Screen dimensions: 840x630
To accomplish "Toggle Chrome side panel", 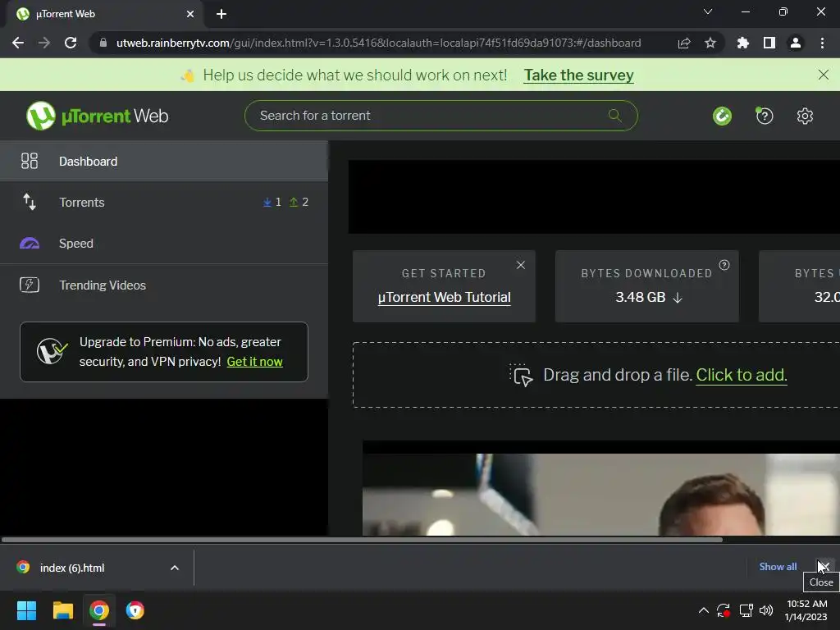I will click(769, 43).
